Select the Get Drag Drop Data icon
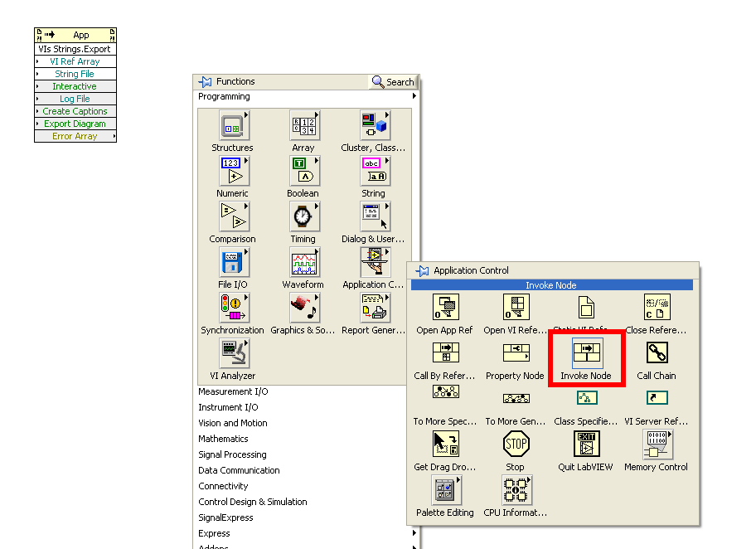Screen dimensions: 756x549 445,444
